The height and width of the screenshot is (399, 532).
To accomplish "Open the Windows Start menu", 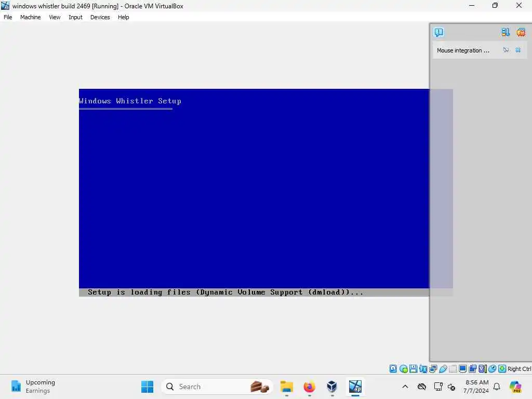I will 147,387.
